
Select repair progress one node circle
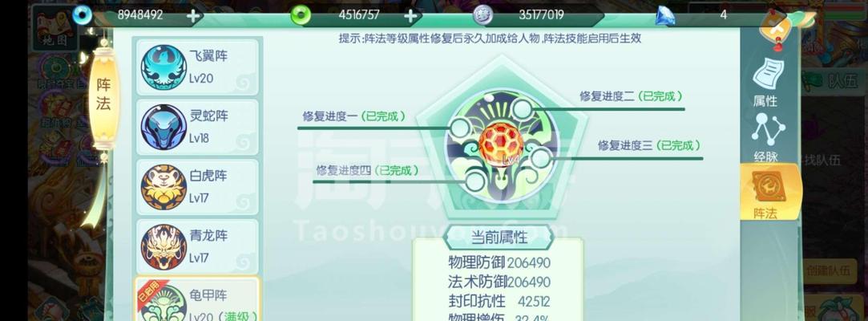click(460, 128)
